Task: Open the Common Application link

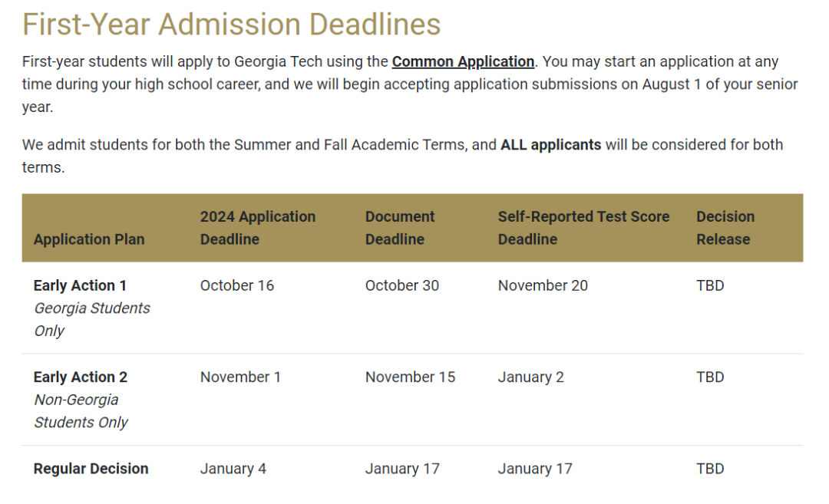Action: point(463,62)
